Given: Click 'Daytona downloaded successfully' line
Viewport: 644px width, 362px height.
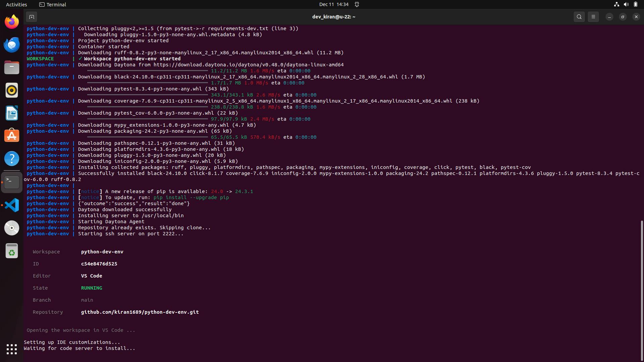Looking at the screenshot, I should 125,209.
